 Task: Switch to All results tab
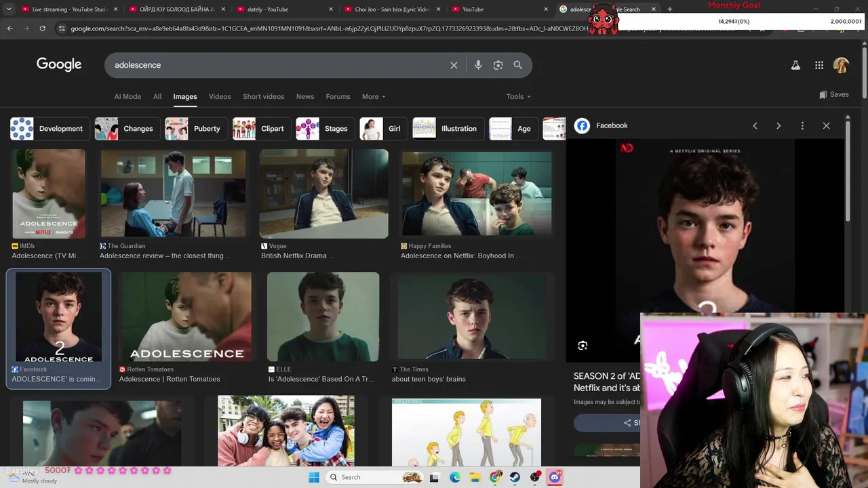click(x=157, y=96)
